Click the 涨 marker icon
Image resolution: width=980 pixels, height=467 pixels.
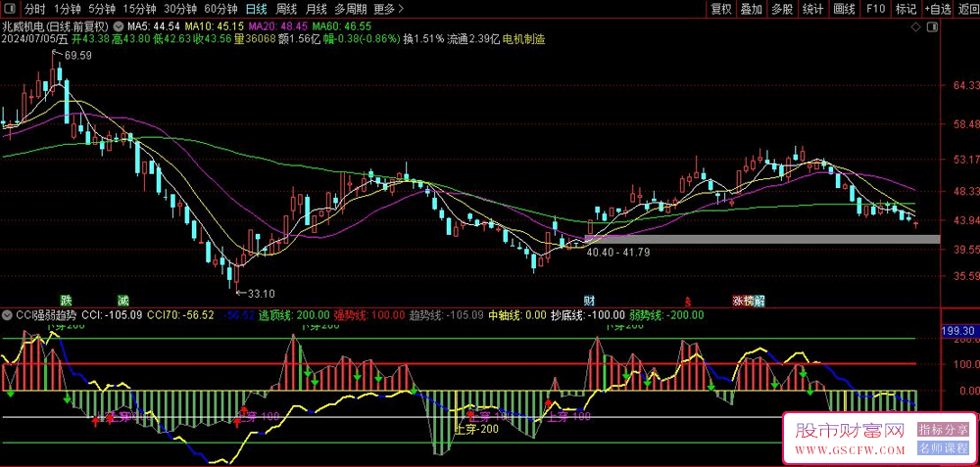click(x=738, y=300)
